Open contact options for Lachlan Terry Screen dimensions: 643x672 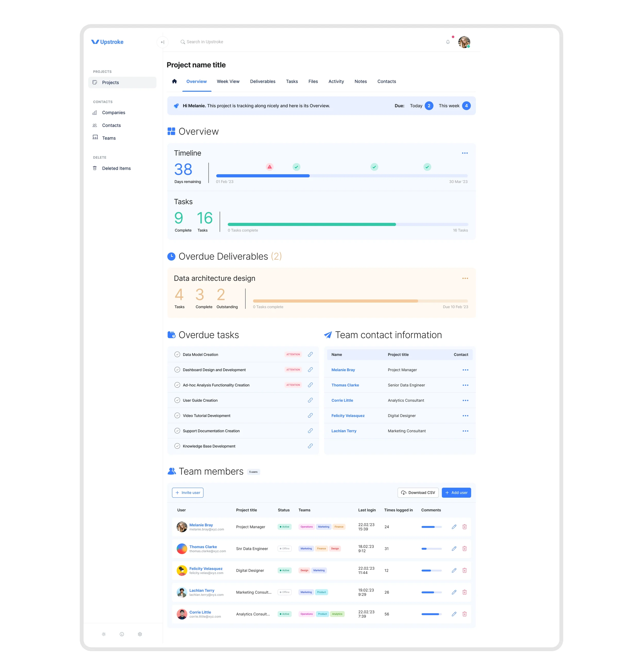click(466, 431)
